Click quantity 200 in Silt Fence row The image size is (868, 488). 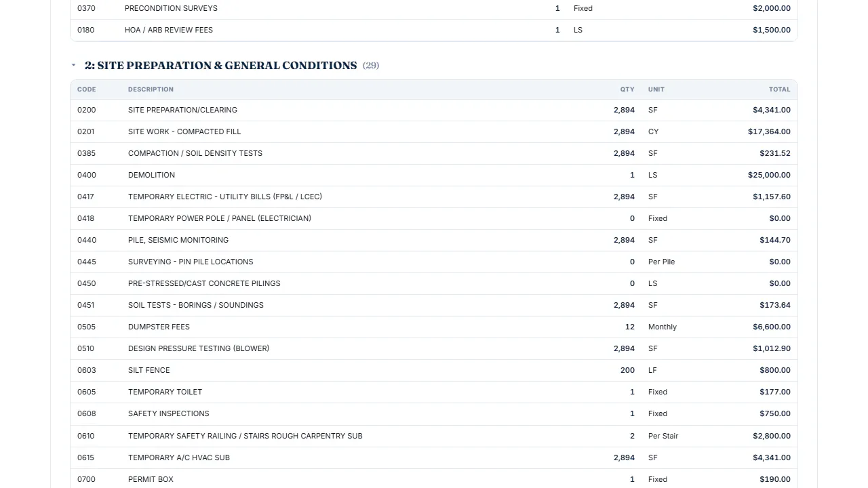[x=627, y=370]
